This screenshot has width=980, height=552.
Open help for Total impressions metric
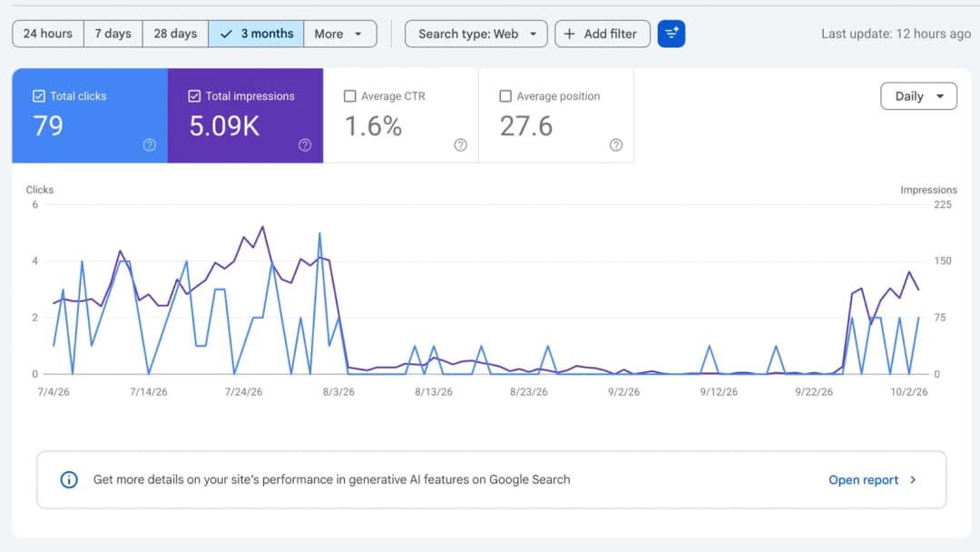point(305,145)
